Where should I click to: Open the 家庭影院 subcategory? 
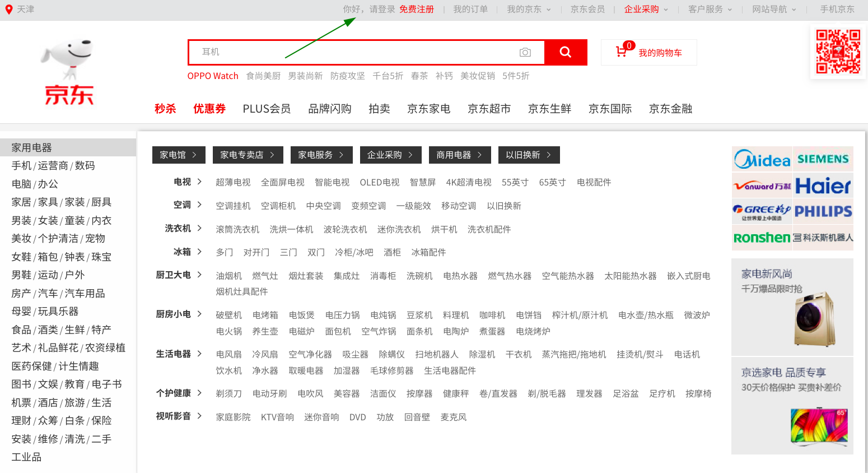pos(233,417)
